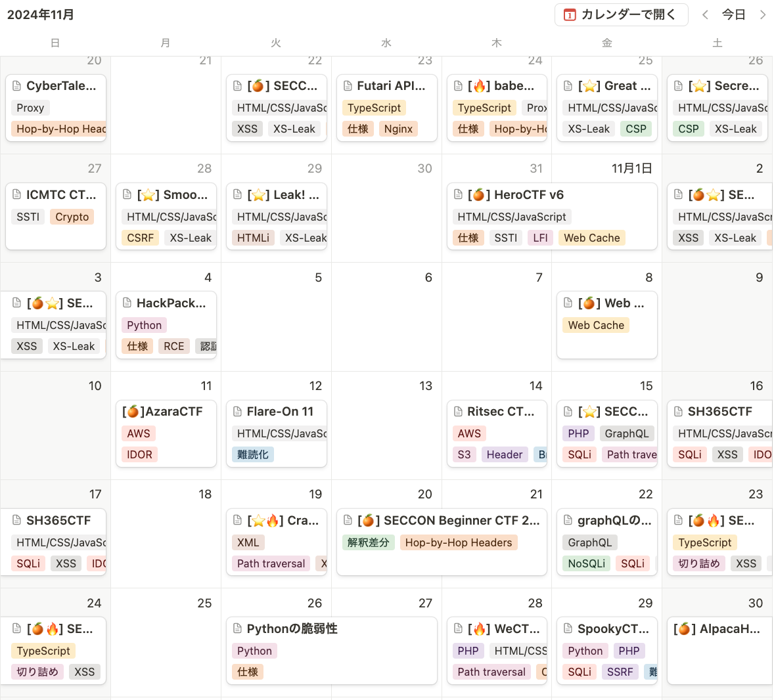Click the page icon on the babe... card
This screenshot has height=700, width=774.
458,86
